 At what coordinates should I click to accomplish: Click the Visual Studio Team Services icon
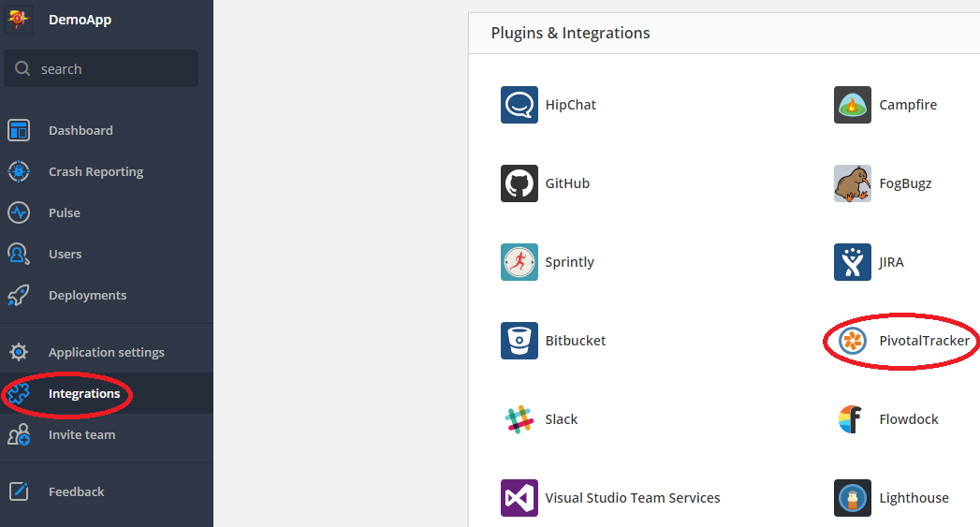coord(519,498)
